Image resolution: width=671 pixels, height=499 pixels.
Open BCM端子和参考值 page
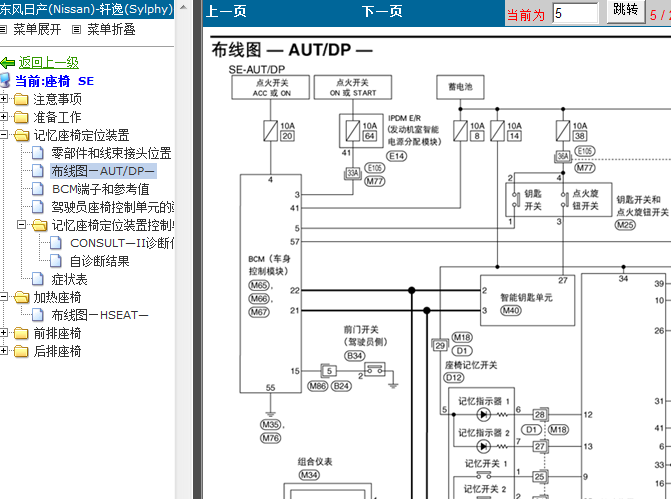coord(101,189)
